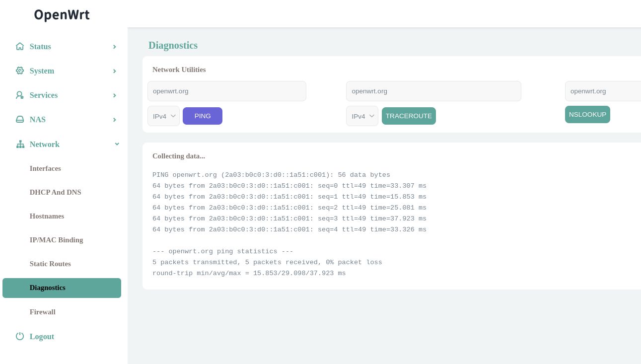Click the OpenWrt logo
Screen dimensions: 641x364
click(62, 15)
